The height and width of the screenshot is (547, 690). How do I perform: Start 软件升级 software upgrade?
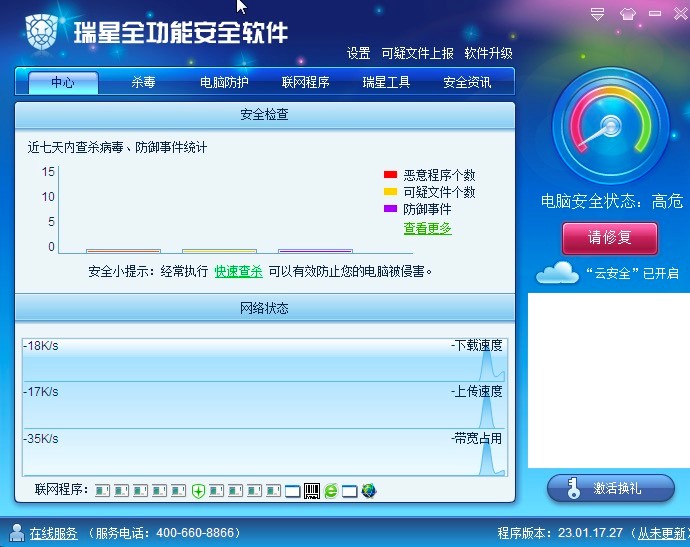(x=488, y=54)
